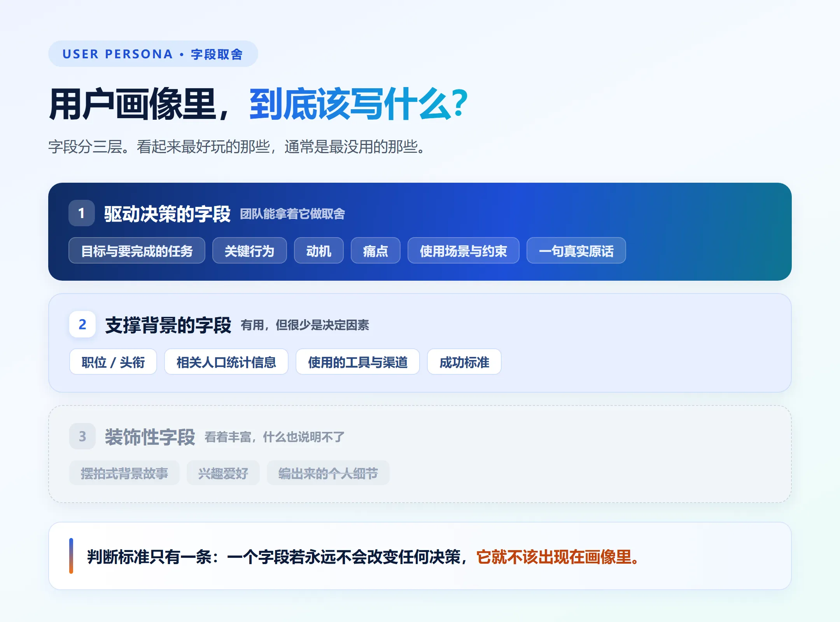Screen dimensions: 840x622
Task: Click the heading '装饰性字段'
Action: pos(150,437)
